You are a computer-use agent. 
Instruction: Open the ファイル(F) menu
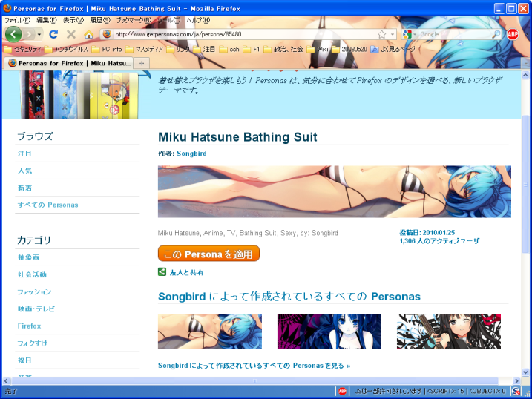tap(17, 20)
